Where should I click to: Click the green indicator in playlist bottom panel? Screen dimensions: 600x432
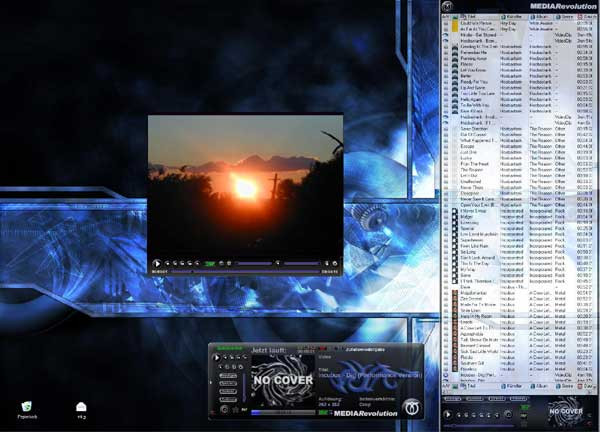[525, 408]
